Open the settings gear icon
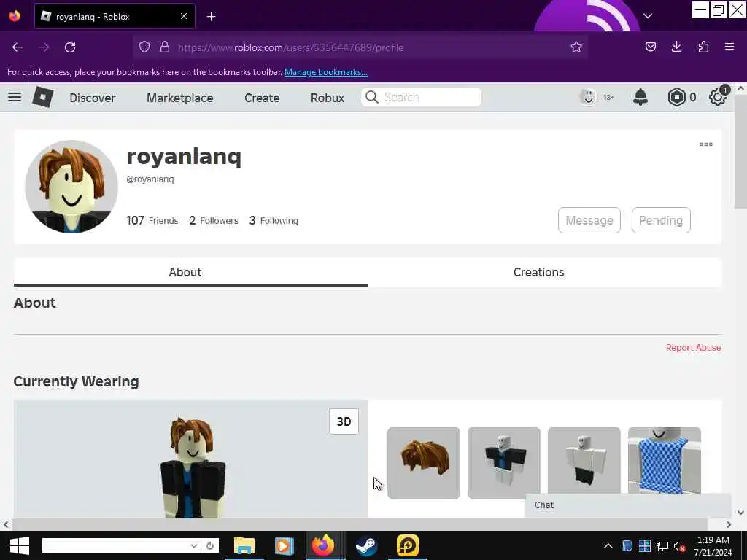Screen dimensions: 747x560 click(x=718, y=97)
